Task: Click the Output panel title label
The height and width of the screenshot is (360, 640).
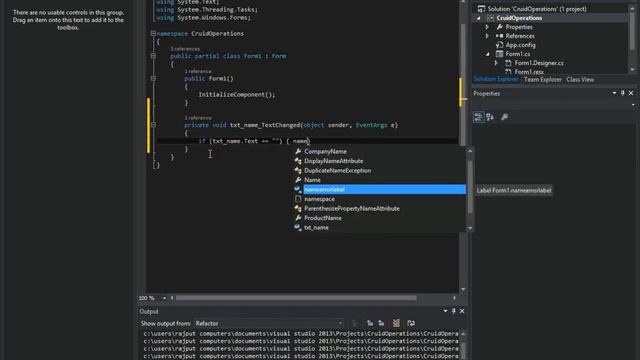Action: click(149, 311)
